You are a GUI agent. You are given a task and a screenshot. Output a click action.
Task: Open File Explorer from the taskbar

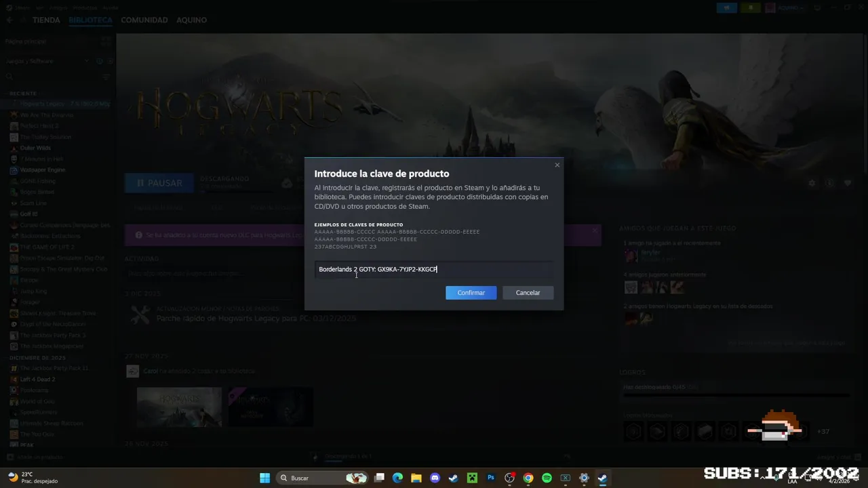[x=416, y=478]
